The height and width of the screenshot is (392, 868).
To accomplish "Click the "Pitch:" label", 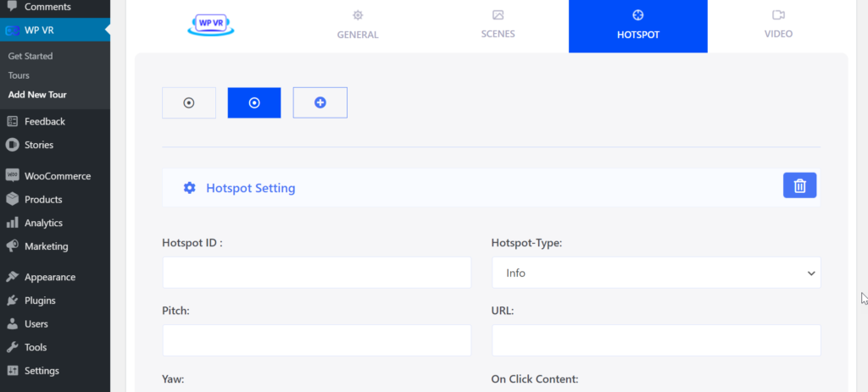I will (176, 311).
